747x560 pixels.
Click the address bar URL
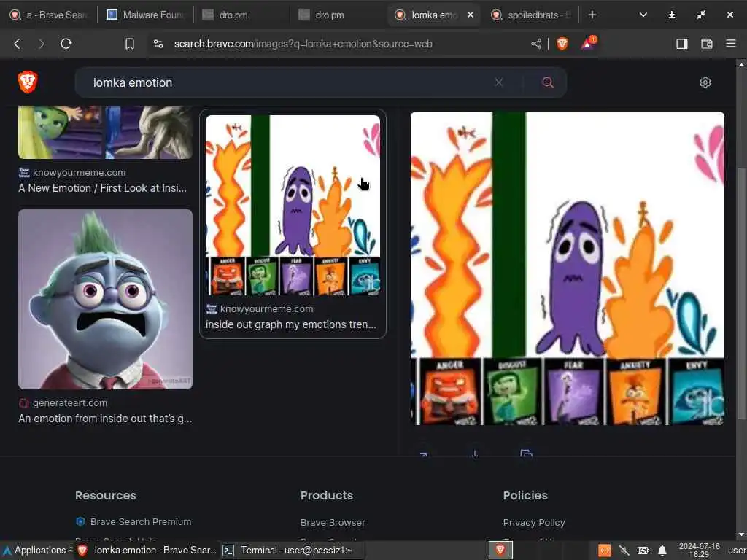(x=303, y=44)
